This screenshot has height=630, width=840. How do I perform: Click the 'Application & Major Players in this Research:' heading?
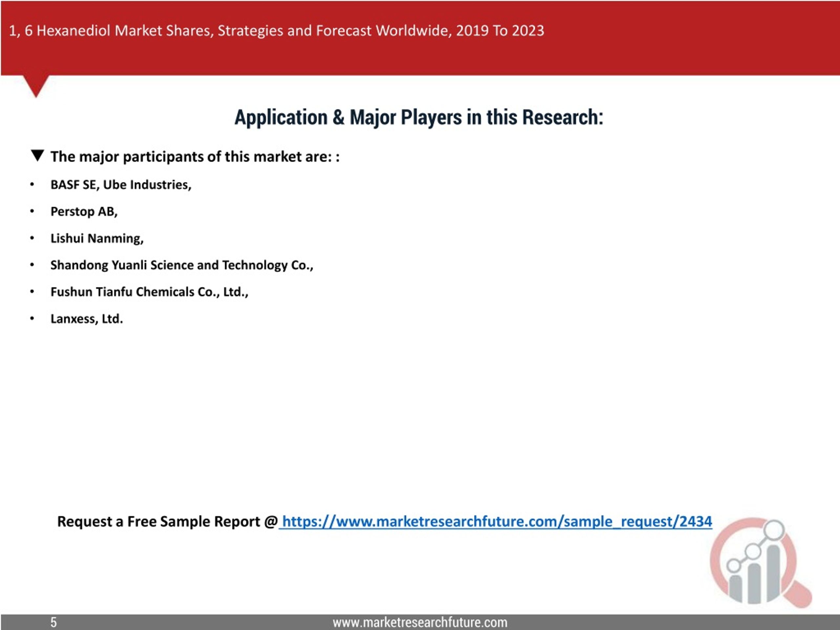click(418, 117)
